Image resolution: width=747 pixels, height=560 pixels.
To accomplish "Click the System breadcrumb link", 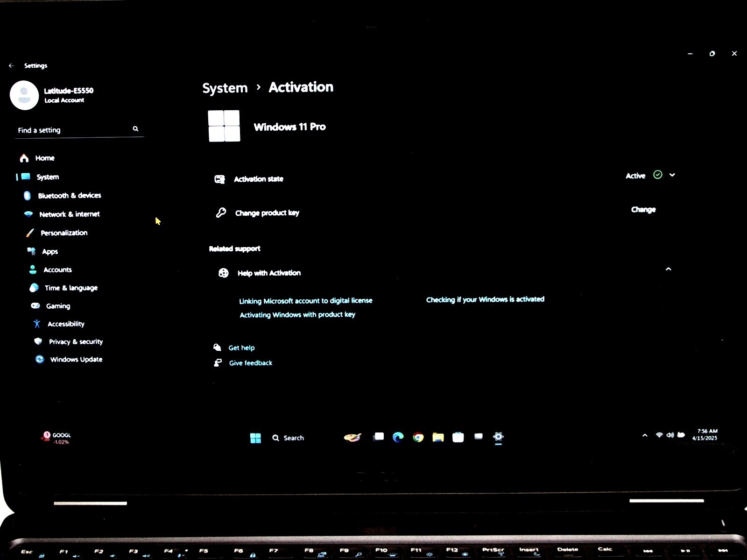I will coord(225,88).
